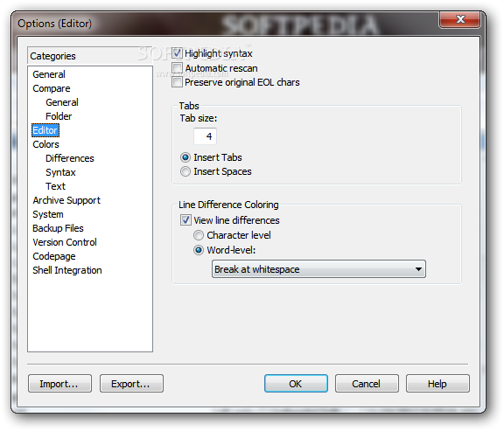Open the Codepage category
The image size is (504, 431).
[54, 256]
